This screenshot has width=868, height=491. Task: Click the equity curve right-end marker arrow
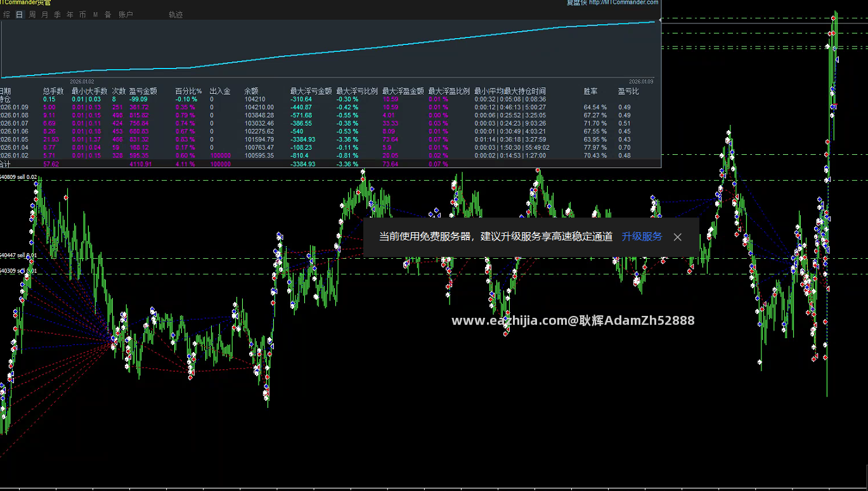(x=659, y=20)
